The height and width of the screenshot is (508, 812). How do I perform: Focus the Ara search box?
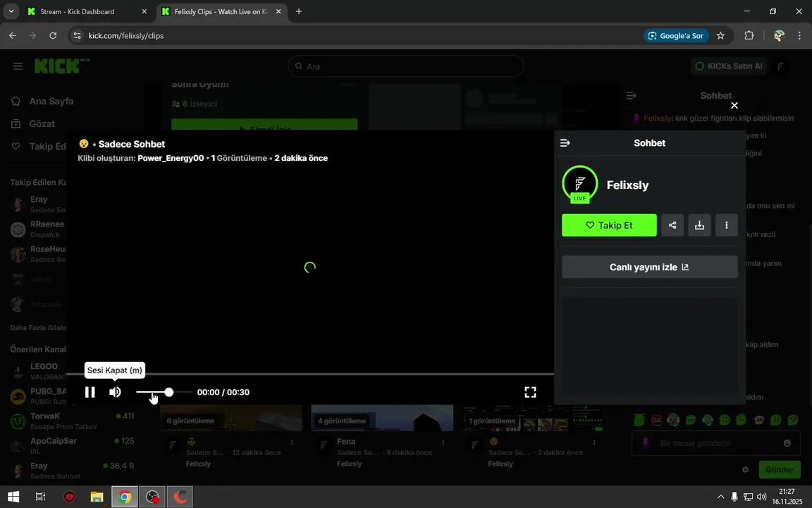(x=405, y=66)
